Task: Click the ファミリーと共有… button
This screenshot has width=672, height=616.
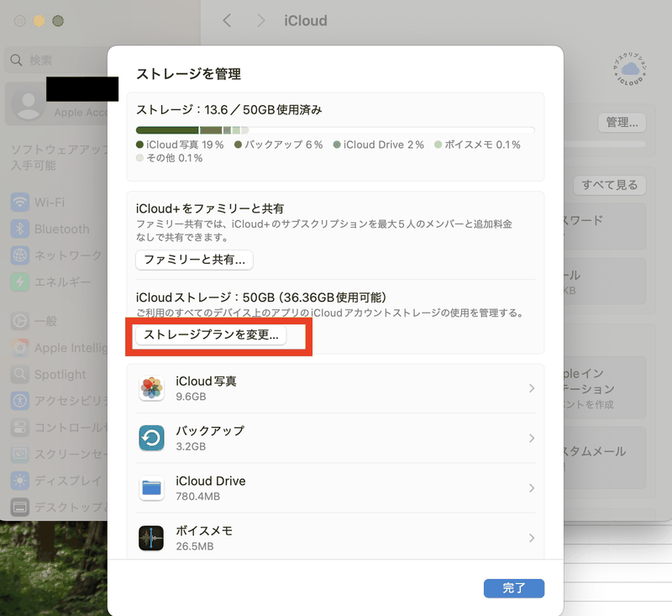Action: click(194, 260)
